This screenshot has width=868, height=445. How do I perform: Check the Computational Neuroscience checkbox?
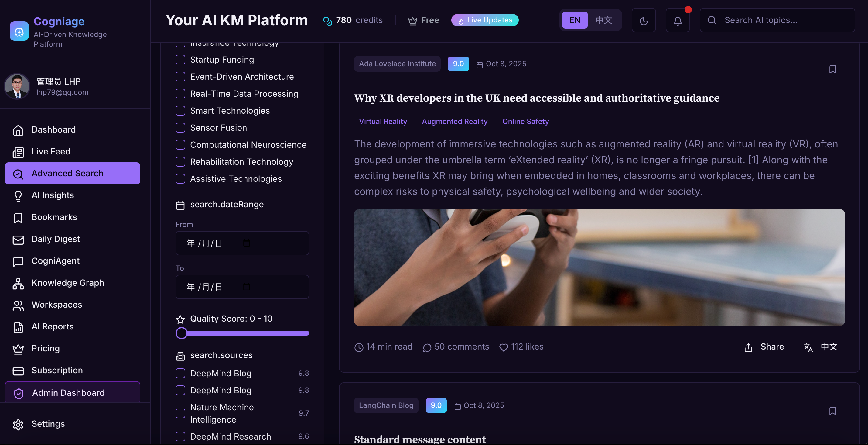click(180, 145)
